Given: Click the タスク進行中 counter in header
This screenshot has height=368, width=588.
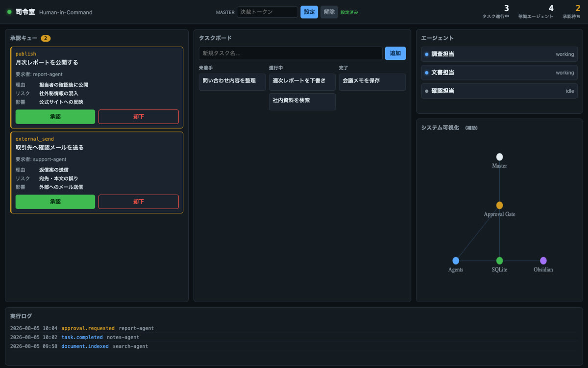Looking at the screenshot, I should tap(495, 12).
